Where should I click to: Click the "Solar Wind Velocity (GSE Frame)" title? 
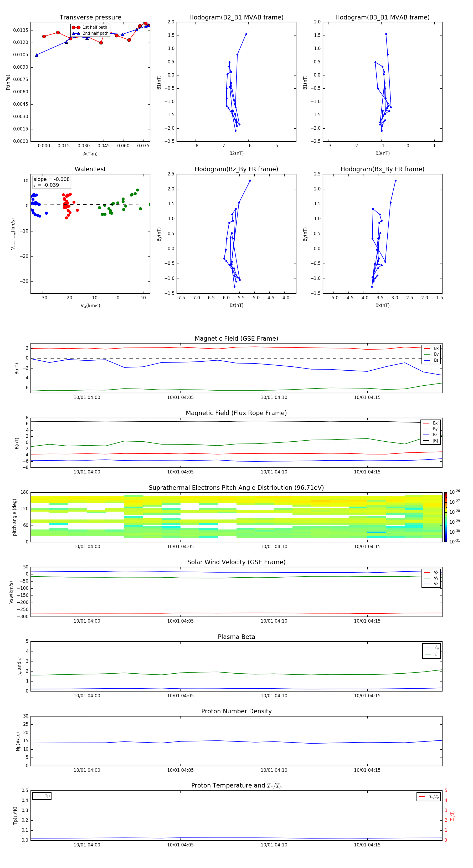(x=236, y=562)
